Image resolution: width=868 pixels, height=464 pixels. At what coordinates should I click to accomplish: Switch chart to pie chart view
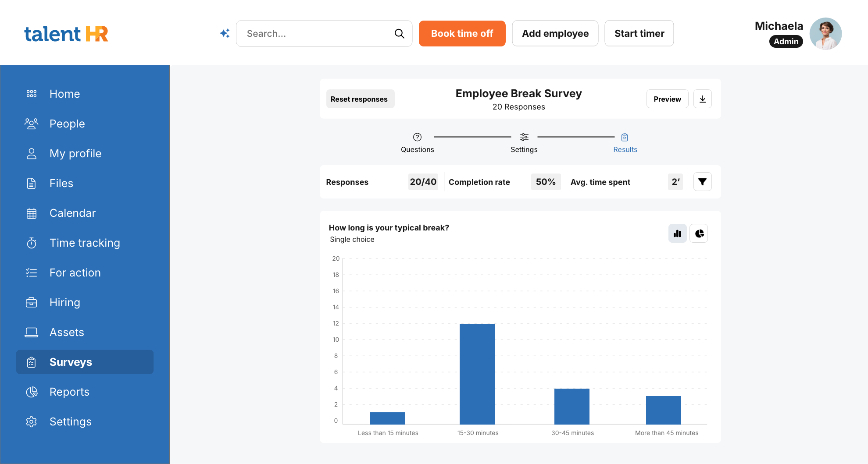(x=699, y=234)
